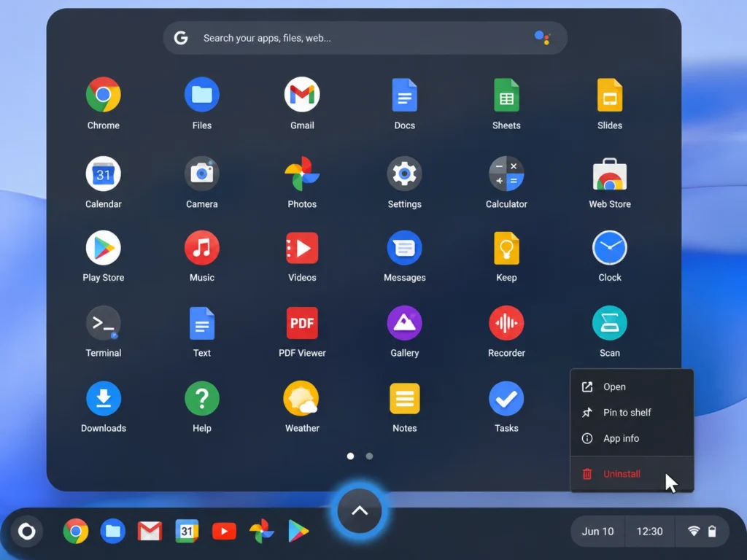Launch the Keep app
The image size is (747, 560).
[x=506, y=248]
